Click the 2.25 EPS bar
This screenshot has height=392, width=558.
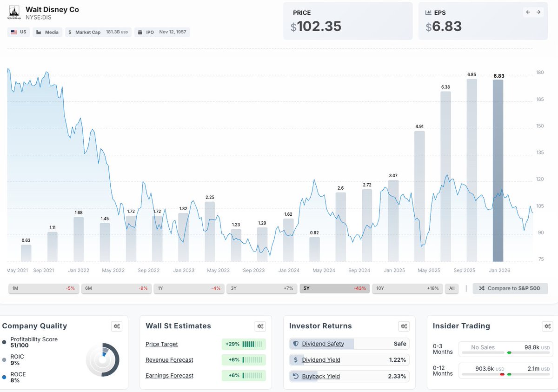point(210,232)
